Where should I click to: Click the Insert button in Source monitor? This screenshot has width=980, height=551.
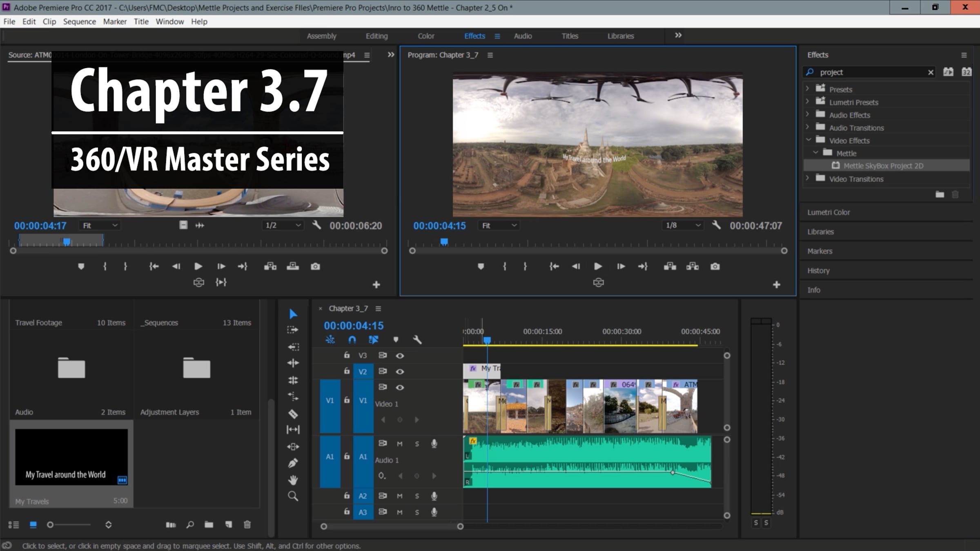[x=270, y=266]
